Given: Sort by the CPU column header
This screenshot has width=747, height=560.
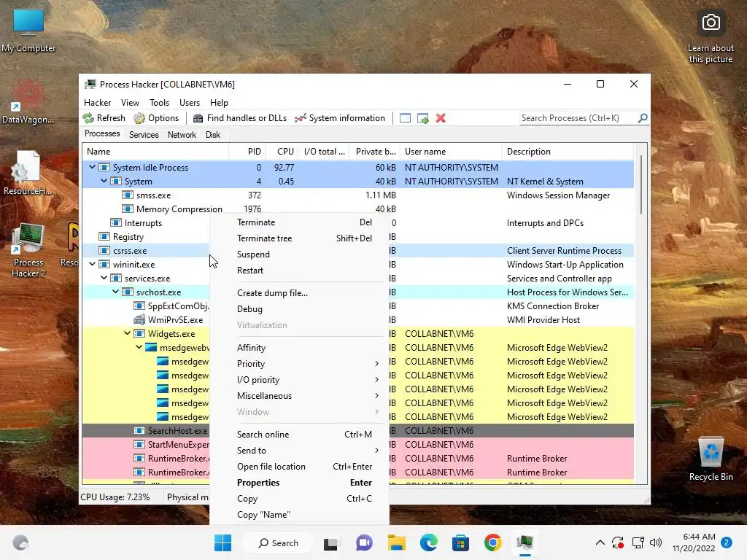Looking at the screenshot, I should 282,152.
